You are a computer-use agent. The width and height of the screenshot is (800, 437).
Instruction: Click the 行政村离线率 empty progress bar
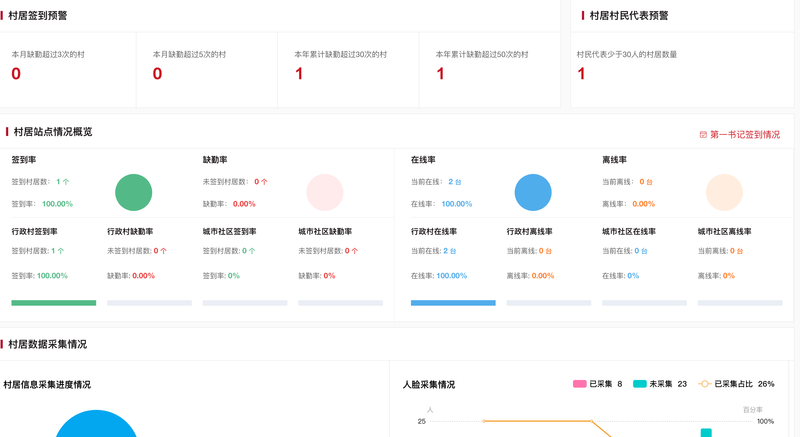[x=549, y=303]
